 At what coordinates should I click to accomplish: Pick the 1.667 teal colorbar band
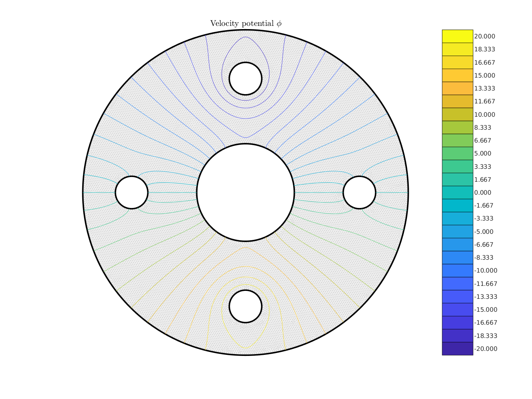(x=457, y=180)
